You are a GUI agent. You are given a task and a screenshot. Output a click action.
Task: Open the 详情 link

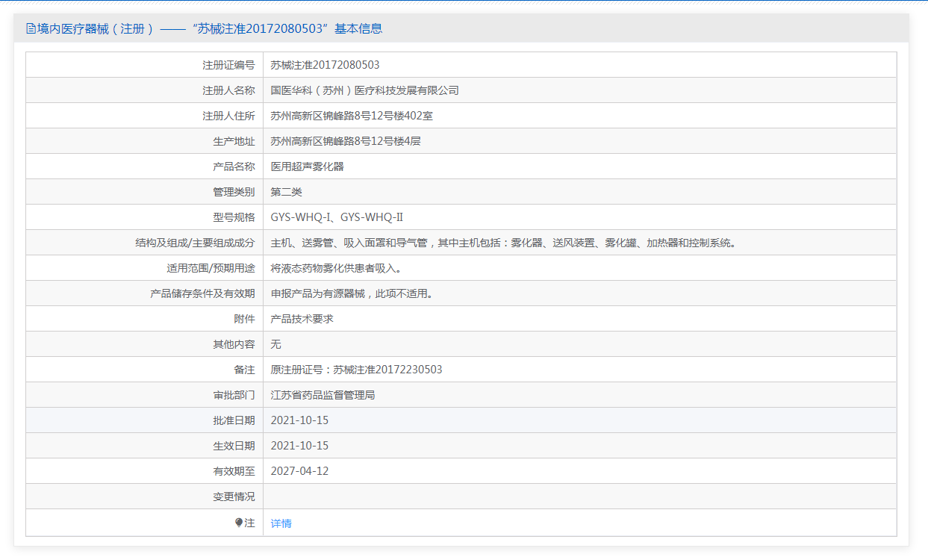[281, 523]
